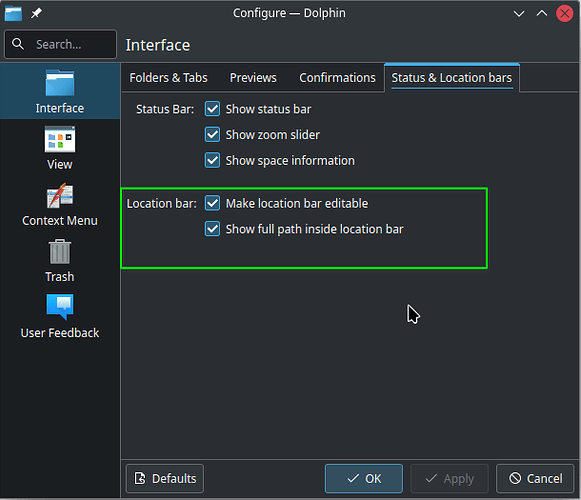This screenshot has width=581, height=500.
Task: Select the Status & Location bars tab
Action: tap(452, 78)
